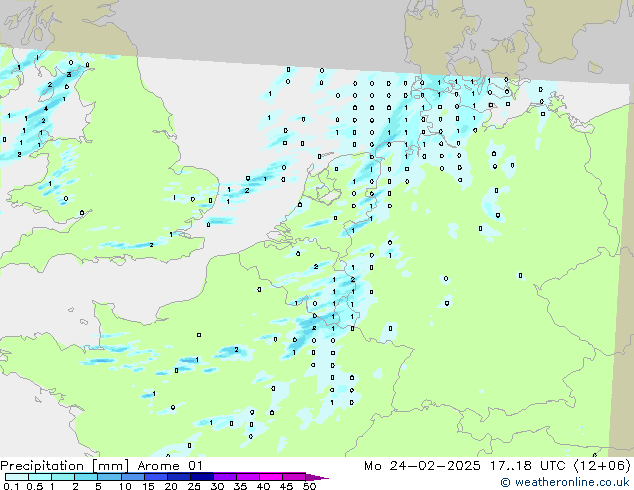Click the '45' legend scale label
This screenshot has height=490, width=634.
(286, 486)
